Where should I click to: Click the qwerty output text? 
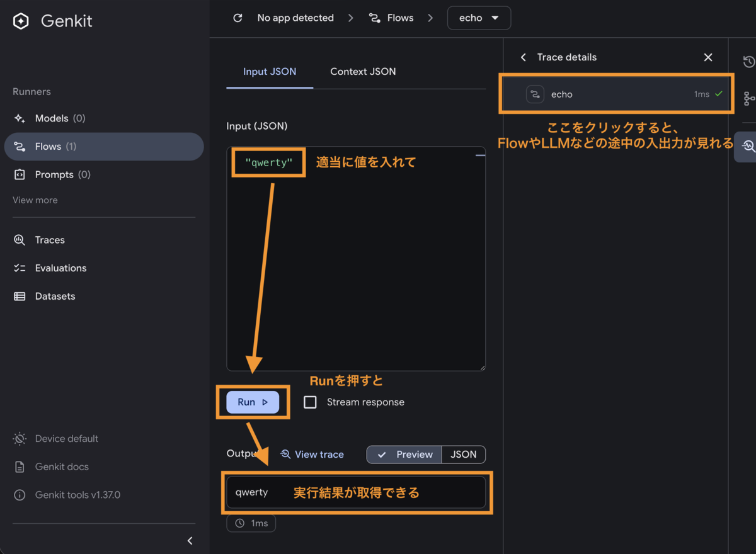[251, 492]
